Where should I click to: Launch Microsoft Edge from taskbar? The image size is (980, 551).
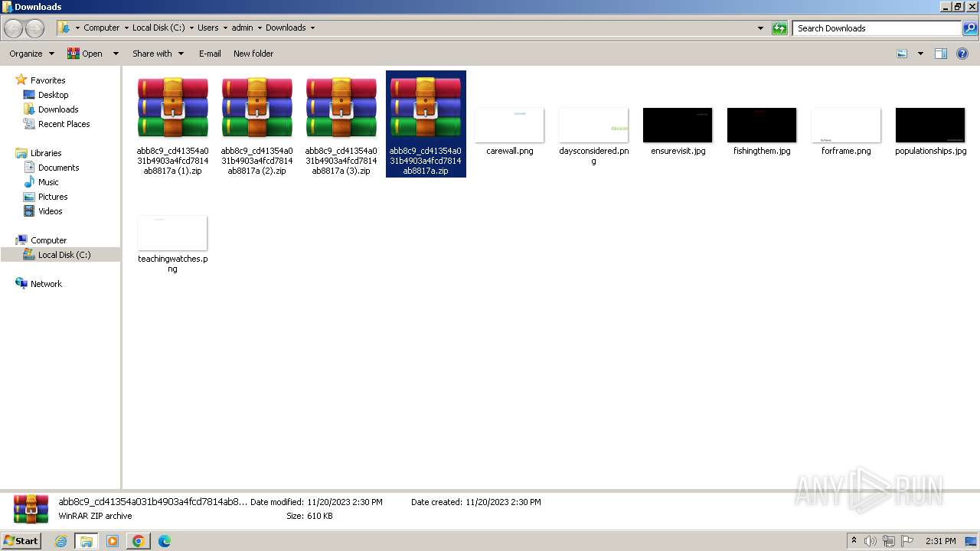pyautogui.click(x=164, y=541)
